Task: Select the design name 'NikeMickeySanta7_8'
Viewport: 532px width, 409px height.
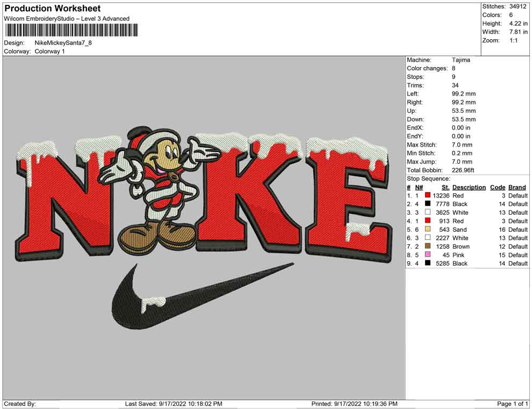Action: (x=63, y=43)
